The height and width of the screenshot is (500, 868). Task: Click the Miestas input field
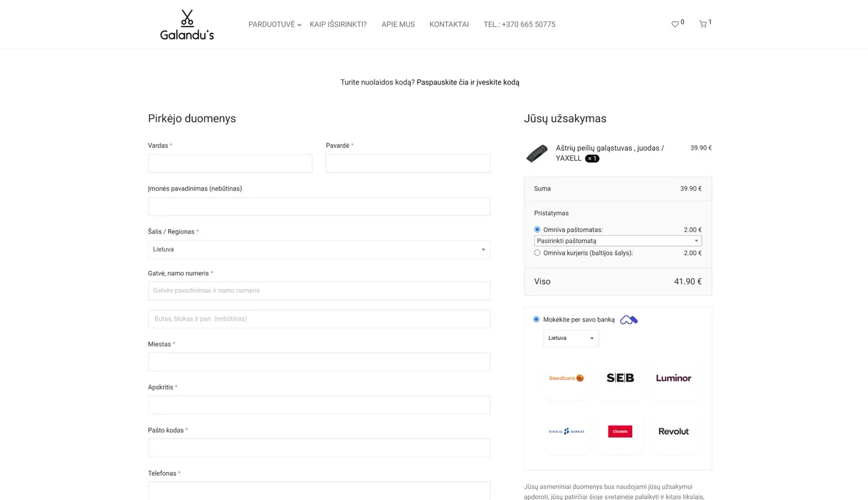click(319, 362)
